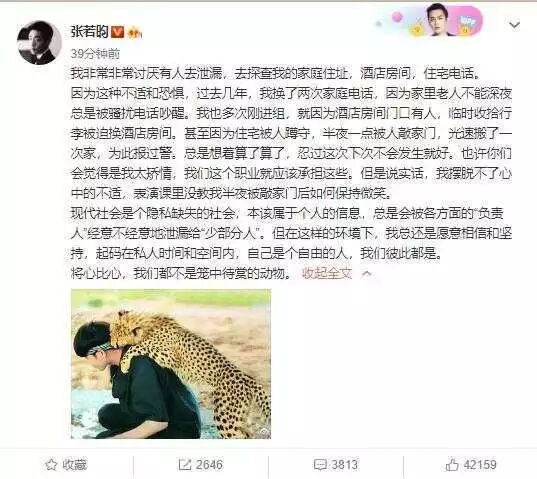Open the poster's round profile avatar
This screenshot has width=537, height=479.
pos(39,43)
